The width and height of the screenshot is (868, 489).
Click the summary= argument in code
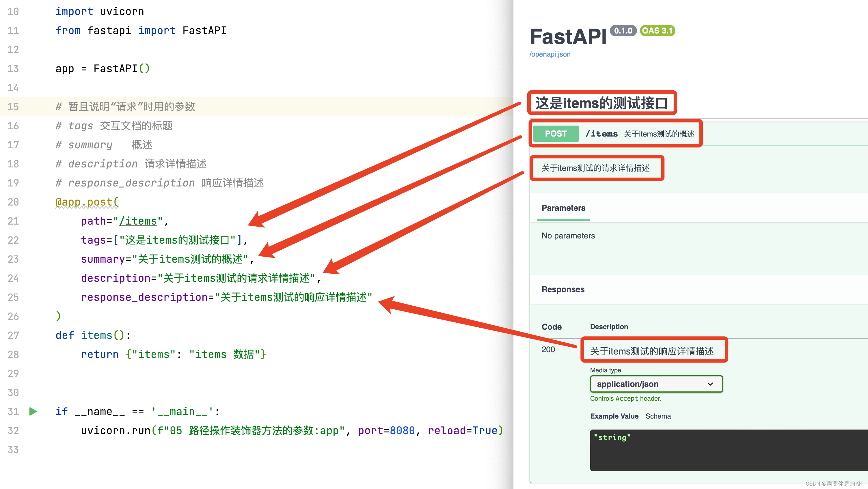(167, 259)
